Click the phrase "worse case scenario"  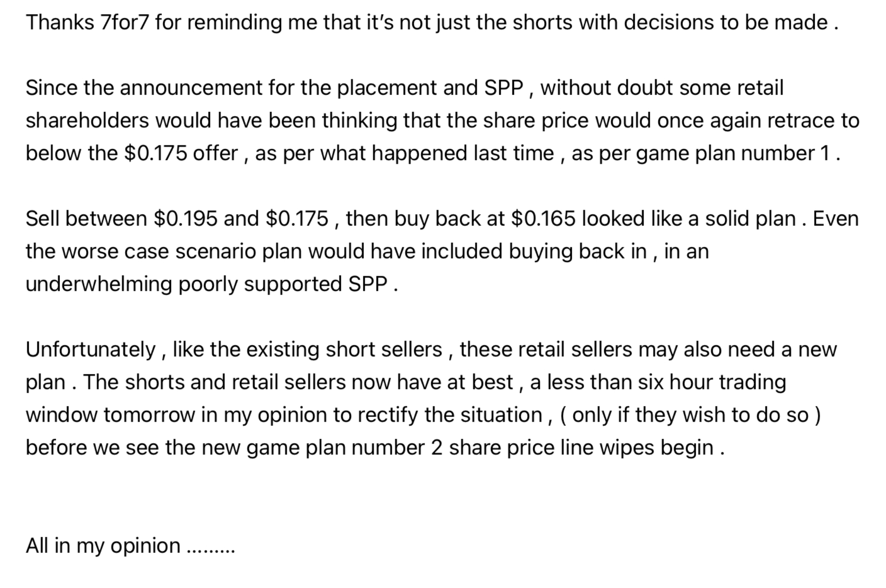(x=159, y=251)
